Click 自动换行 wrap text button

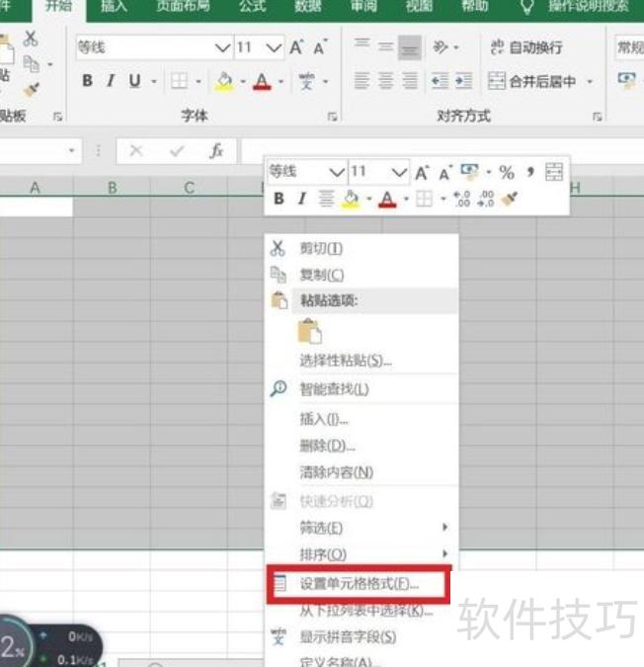tap(526, 47)
